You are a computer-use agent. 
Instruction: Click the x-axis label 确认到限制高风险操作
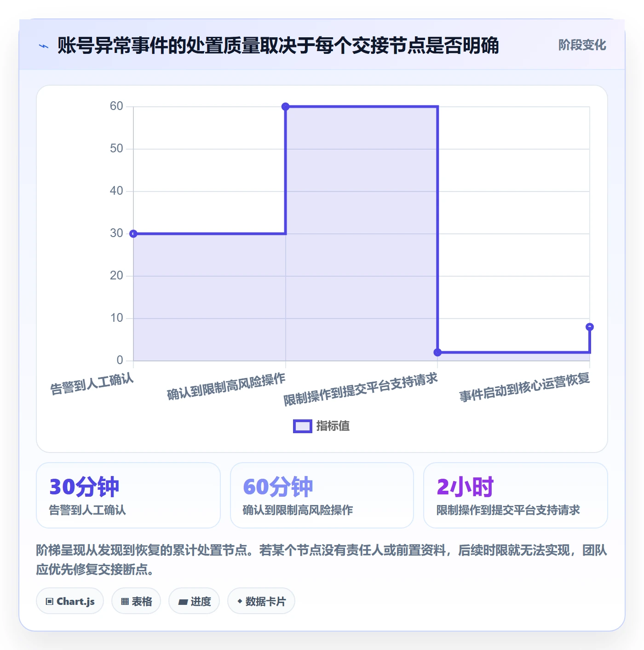point(226,387)
